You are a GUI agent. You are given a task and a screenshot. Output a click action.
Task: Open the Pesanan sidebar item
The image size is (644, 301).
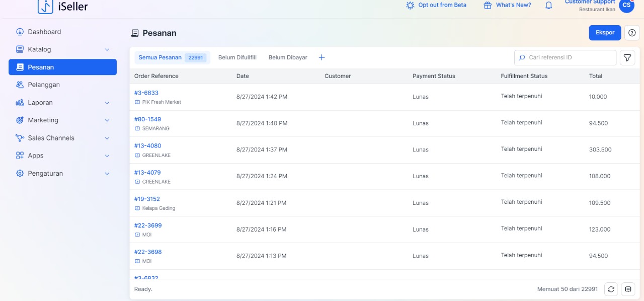click(x=62, y=67)
